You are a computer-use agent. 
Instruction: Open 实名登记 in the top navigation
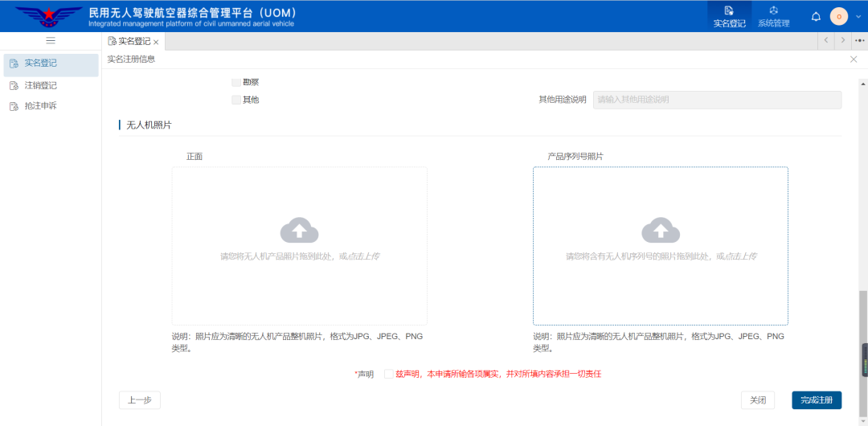(729, 16)
